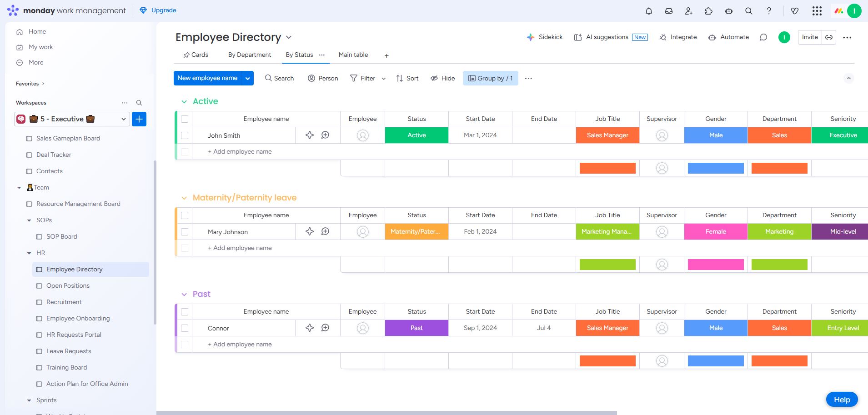Check the box next to Connor
This screenshot has width=868, height=415.
tap(185, 328)
